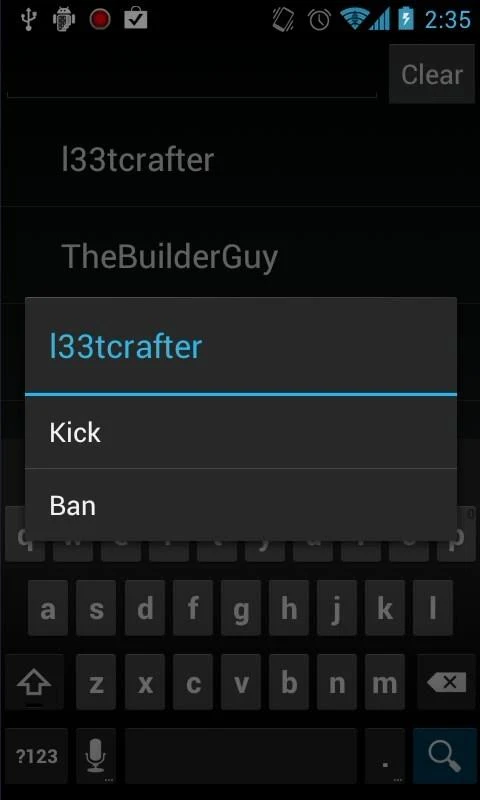This screenshot has width=480, height=800.
Task: Tap the Play Store checkmark notification icon
Action: pos(136,19)
